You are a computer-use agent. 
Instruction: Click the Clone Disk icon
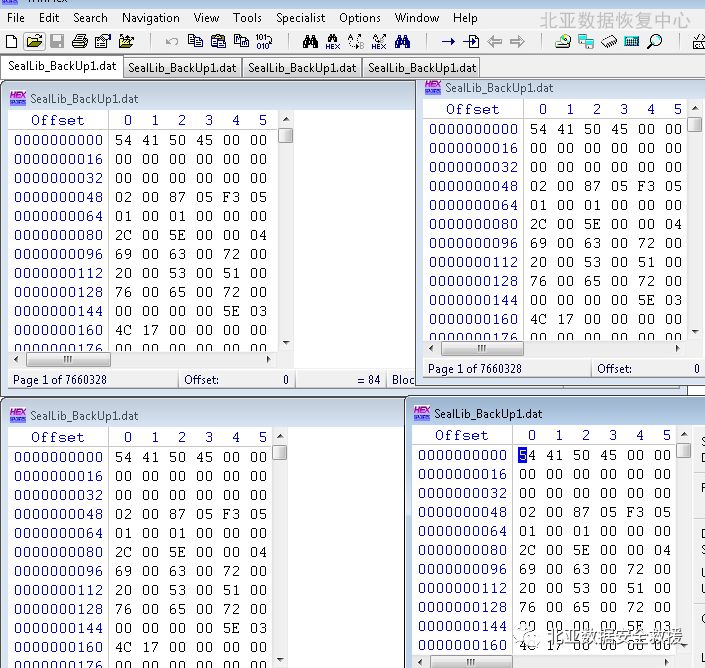click(x=586, y=41)
